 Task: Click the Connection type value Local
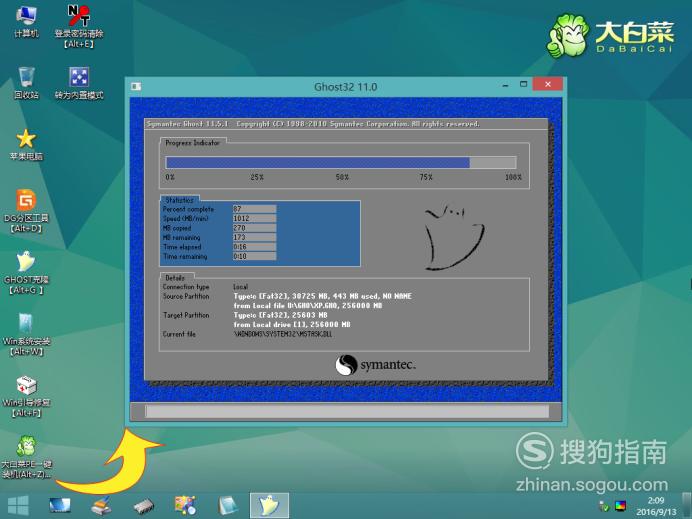[x=241, y=287]
